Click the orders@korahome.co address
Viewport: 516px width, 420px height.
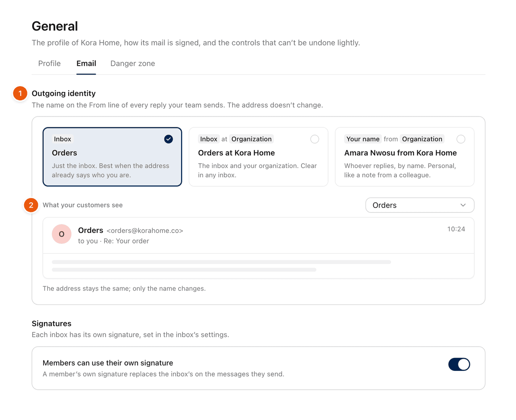pos(145,231)
